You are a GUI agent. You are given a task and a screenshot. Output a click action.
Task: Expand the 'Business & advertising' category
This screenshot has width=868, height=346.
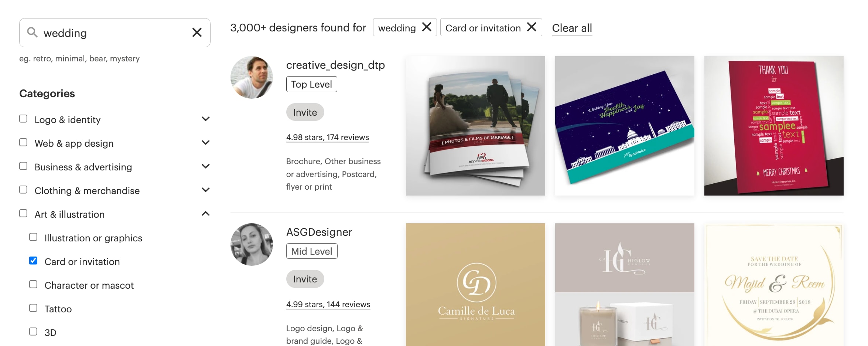click(206, 166)
